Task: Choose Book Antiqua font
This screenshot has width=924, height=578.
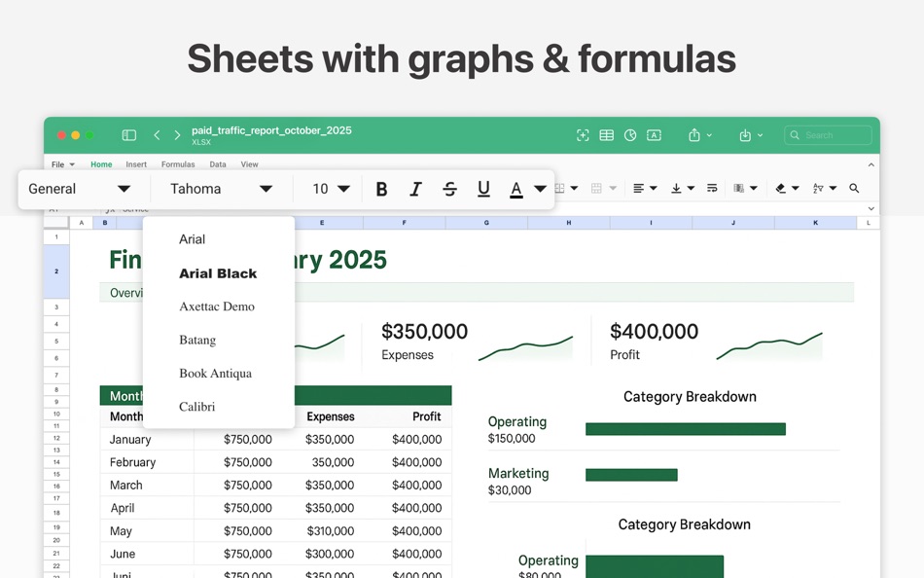Action: (x=216, y=373)
